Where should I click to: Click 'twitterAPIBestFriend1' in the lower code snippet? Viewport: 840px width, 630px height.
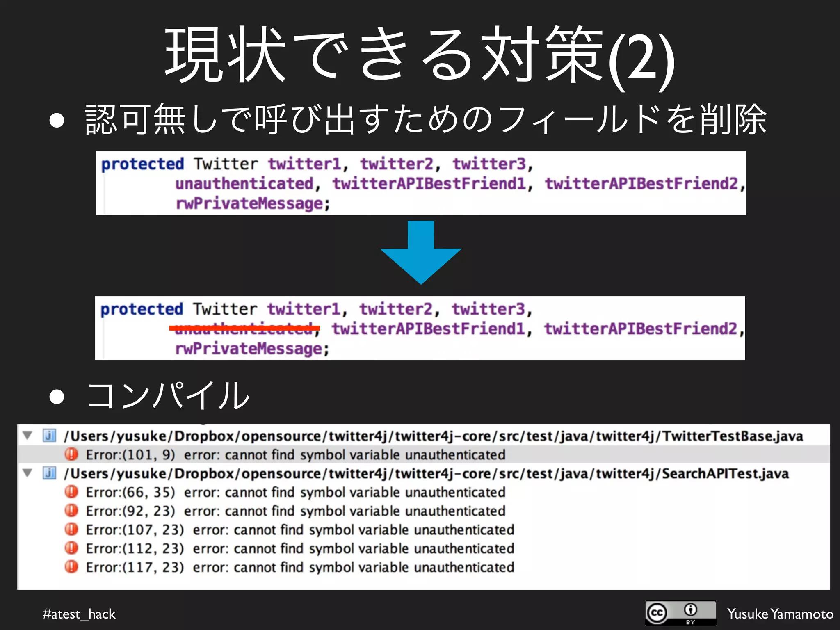(429, 329)
